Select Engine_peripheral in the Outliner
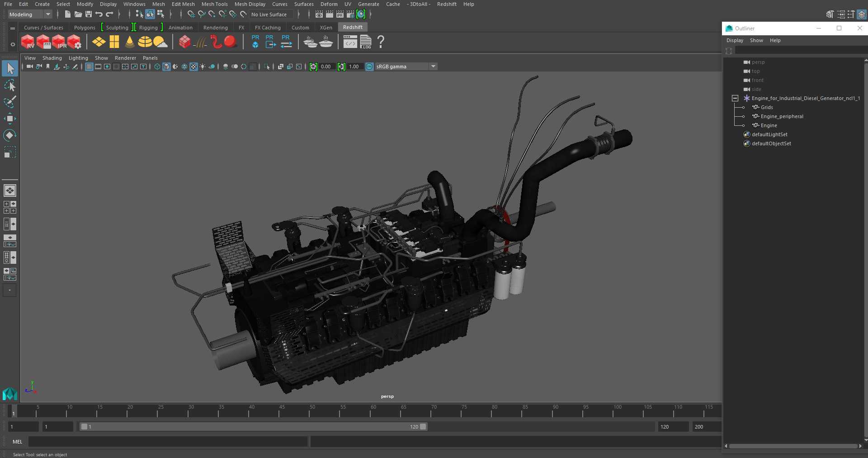 tap(782, 116)
